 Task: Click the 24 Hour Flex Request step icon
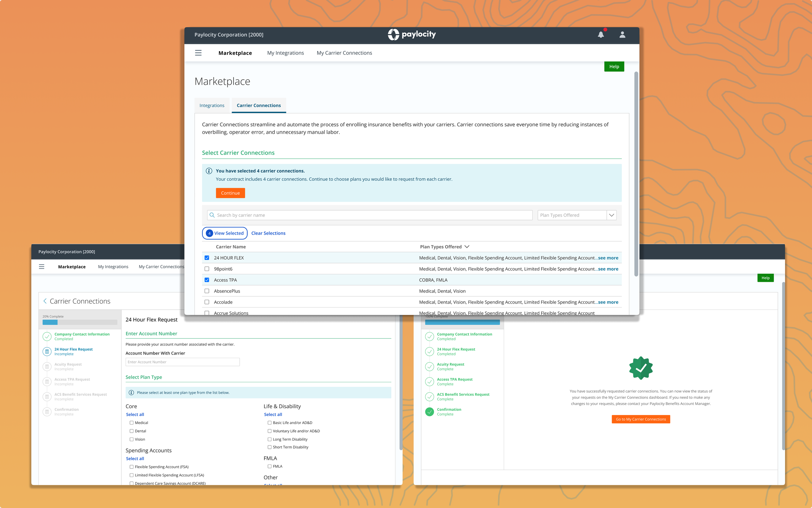click(47, 351)
